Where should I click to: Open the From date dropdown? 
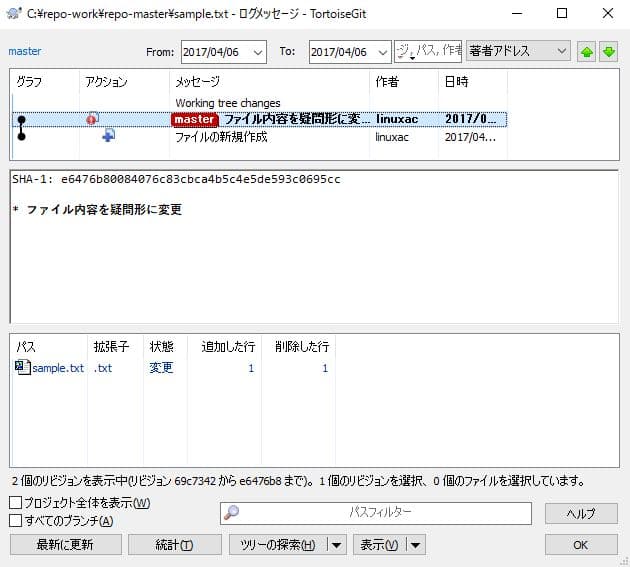pos(258,52)
